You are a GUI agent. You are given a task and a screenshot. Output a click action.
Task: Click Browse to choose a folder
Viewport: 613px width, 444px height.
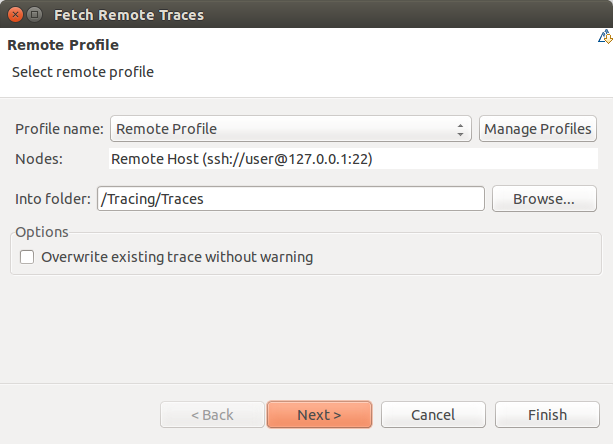pos(544,199)
